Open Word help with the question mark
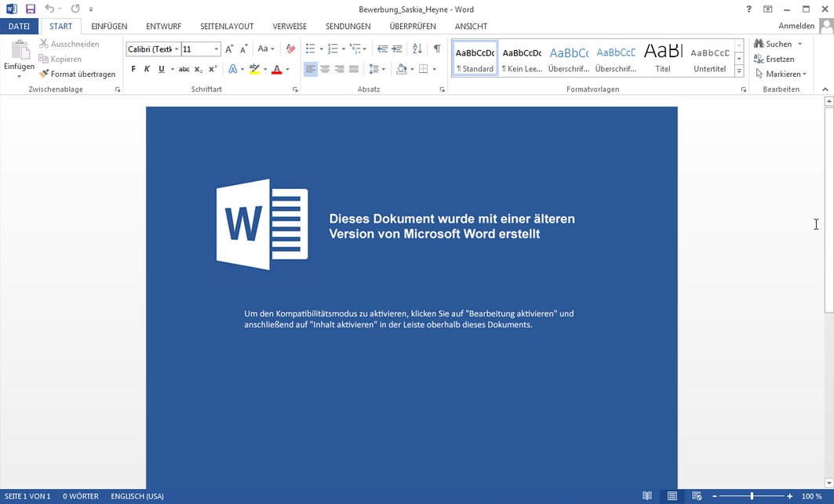The width and height of the screenshot is (834, 504). pyautogui.click(x=749, y=9)
